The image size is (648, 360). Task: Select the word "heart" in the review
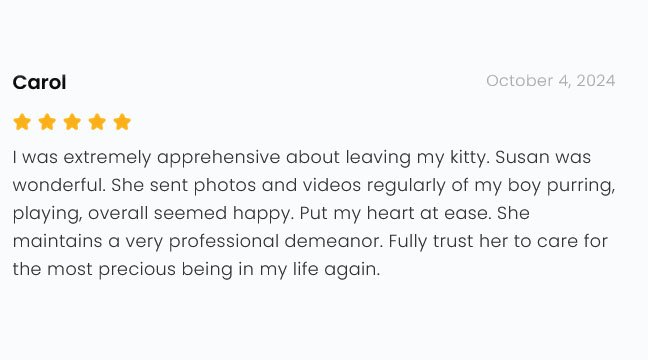(x=390, y=213)
